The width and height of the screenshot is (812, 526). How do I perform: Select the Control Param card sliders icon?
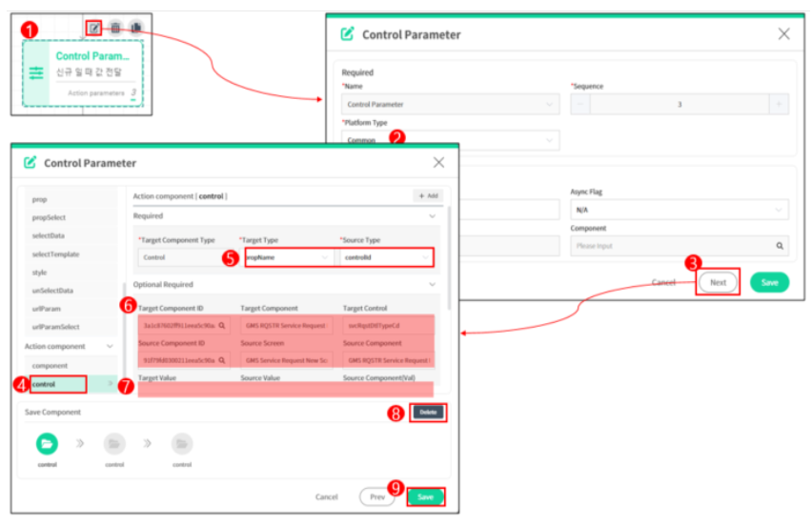tap(36, 73)
